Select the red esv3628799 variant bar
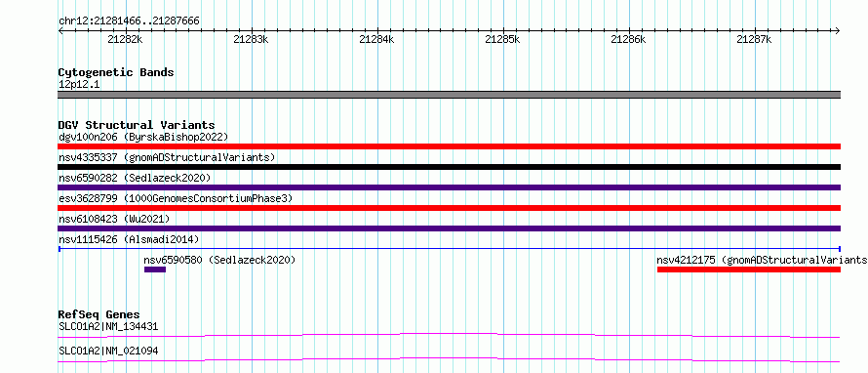The width and height of the screenshot is (868, 373). 450,208
